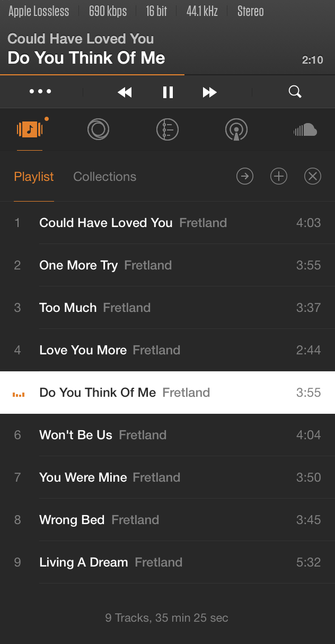Open the search magnifier
The height and width of the screenshot is (644, 335).
click(x=295, y=92)
